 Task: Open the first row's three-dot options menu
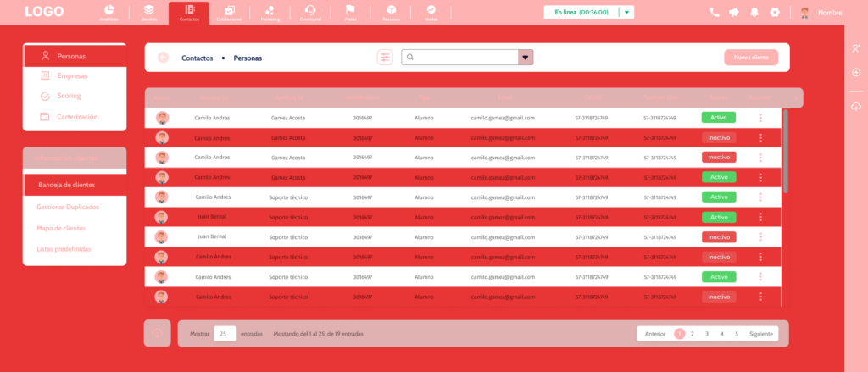760,118
